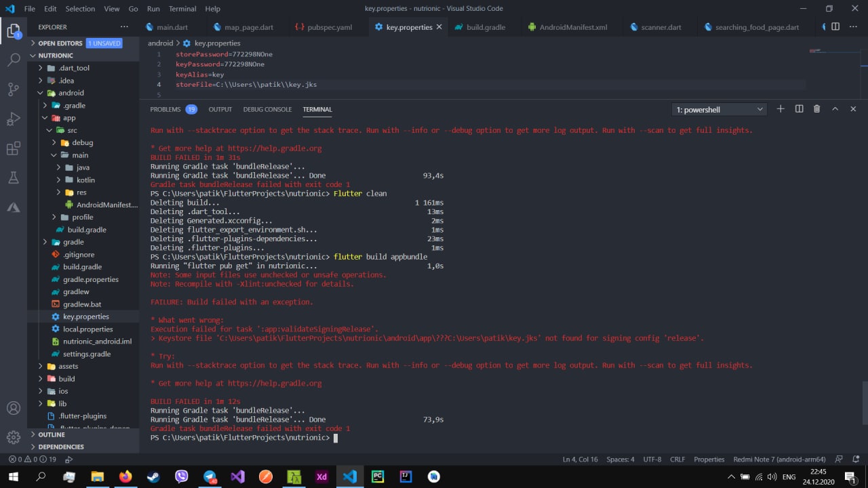Open the Terminal menu
Image resolution: width=868 pixels, height=488 pixels.
point(182,9)
